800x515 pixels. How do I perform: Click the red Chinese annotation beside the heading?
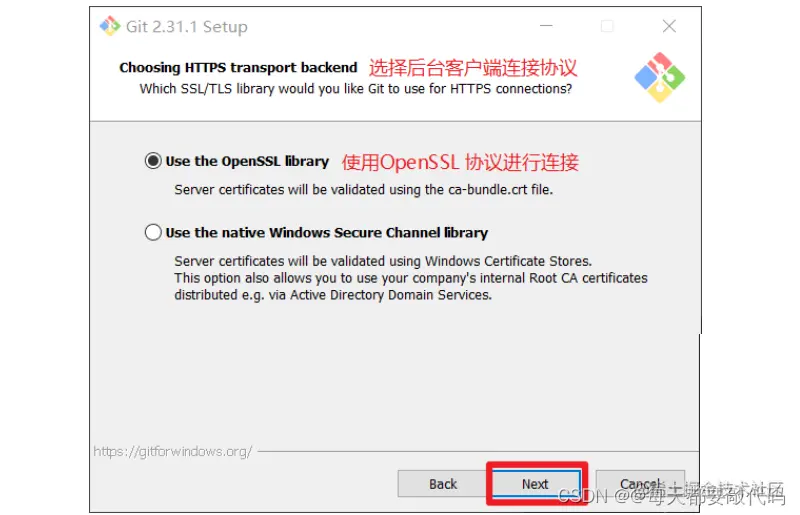click(x=473, y=67)
